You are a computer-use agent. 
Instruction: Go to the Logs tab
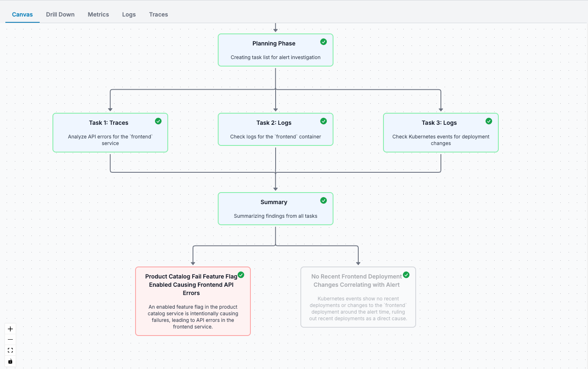(x=129, y=14)
